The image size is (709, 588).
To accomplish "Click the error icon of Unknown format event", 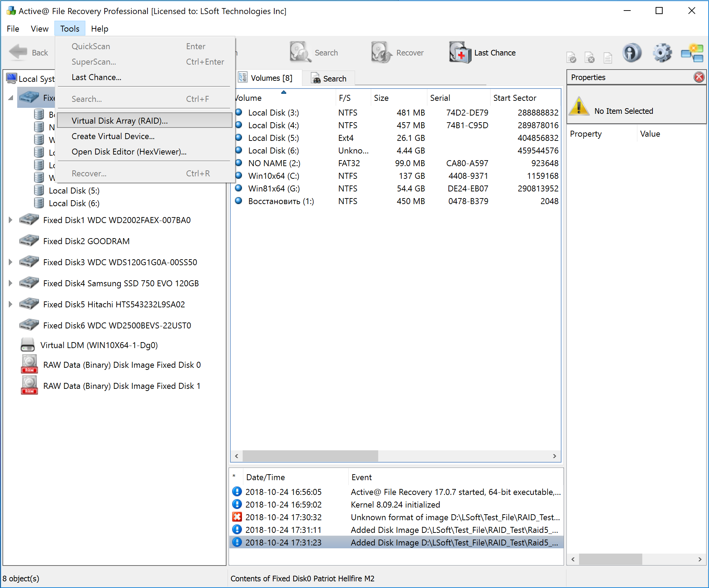I will pyautogui.click(x=237, y=517).
